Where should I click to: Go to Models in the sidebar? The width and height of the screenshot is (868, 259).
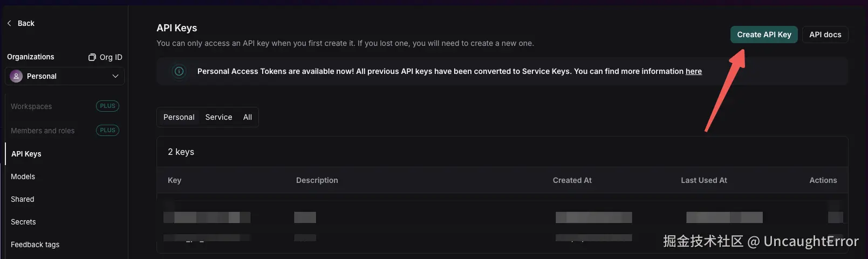coord(23,176)
